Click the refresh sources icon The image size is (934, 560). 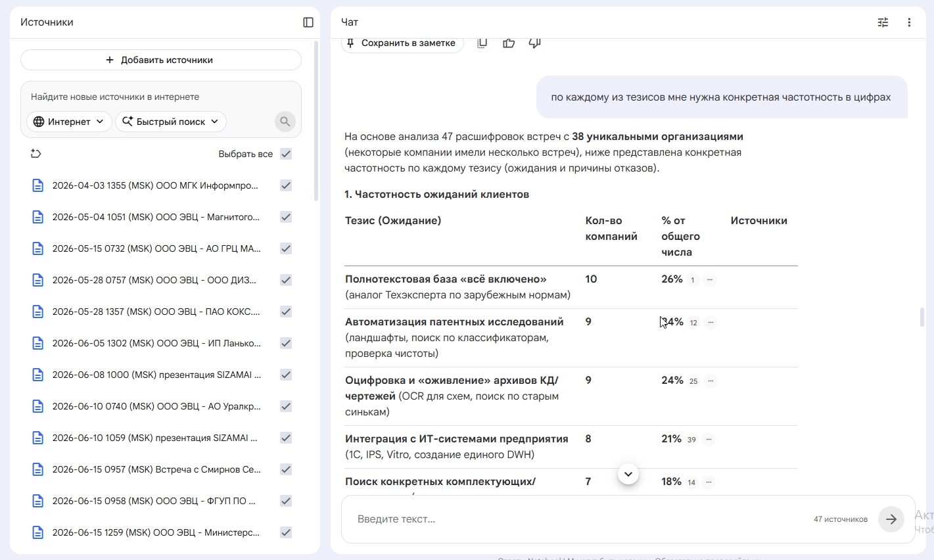(x=36, y=154)
